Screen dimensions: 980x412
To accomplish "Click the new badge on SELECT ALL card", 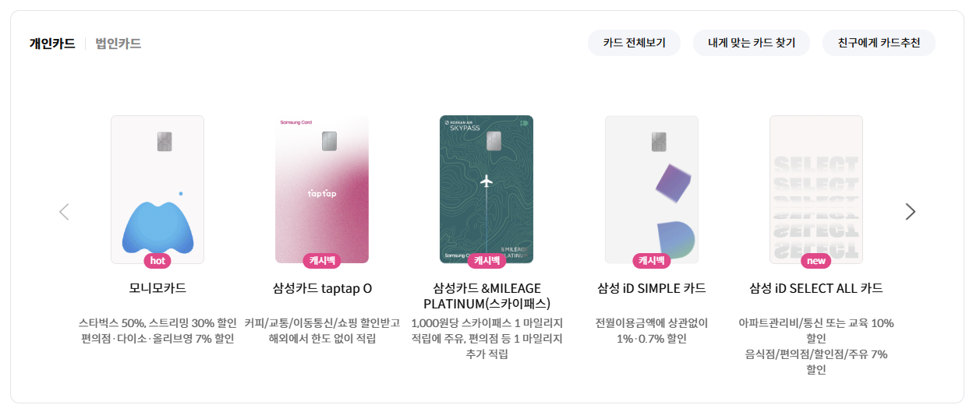I will pyautogui.click(x=816, y=261).
